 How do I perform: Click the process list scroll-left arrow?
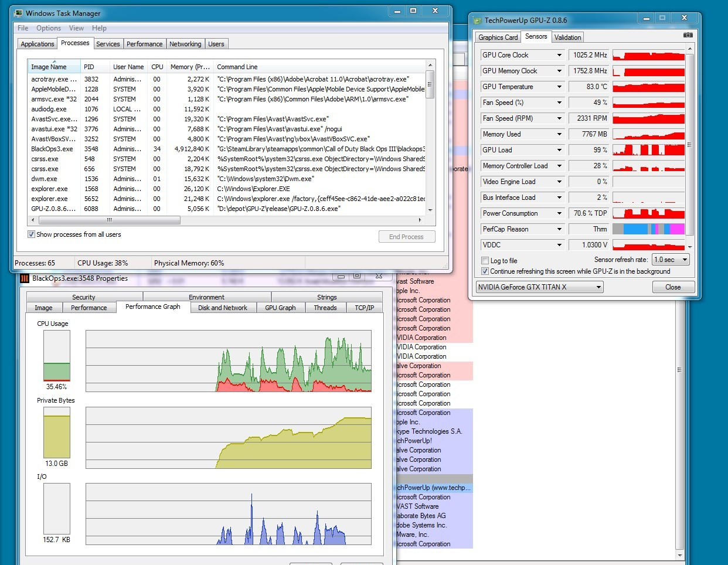33,220
